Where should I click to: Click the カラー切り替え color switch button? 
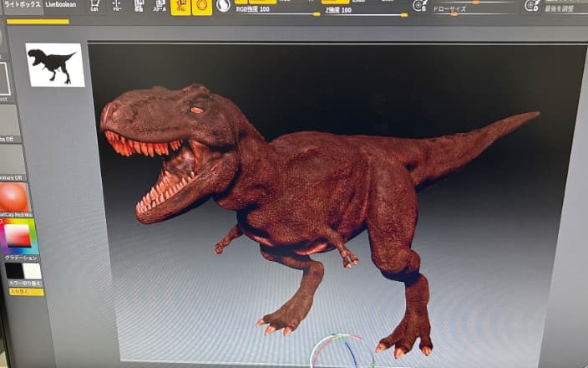click(x=25, y=284)
